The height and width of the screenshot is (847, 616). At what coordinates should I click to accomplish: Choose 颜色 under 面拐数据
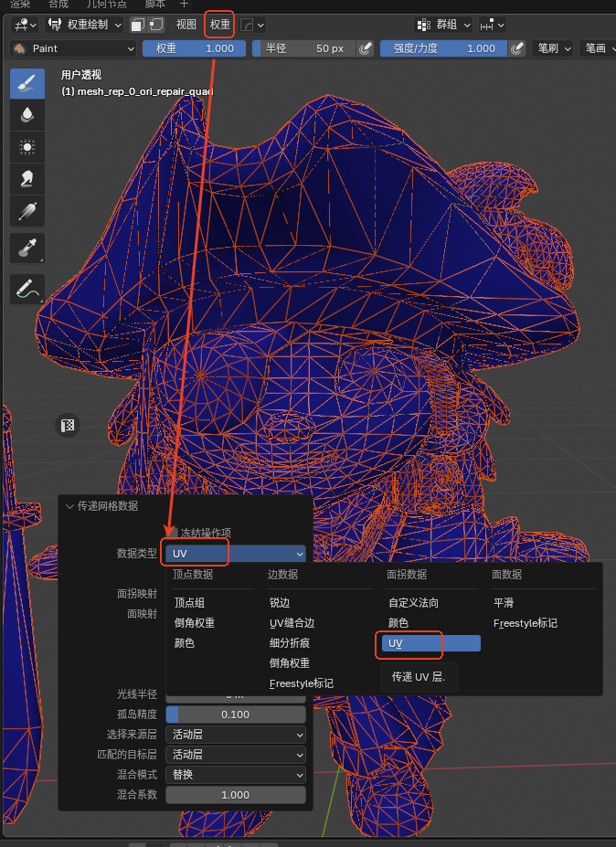click(x=398, y=623)
